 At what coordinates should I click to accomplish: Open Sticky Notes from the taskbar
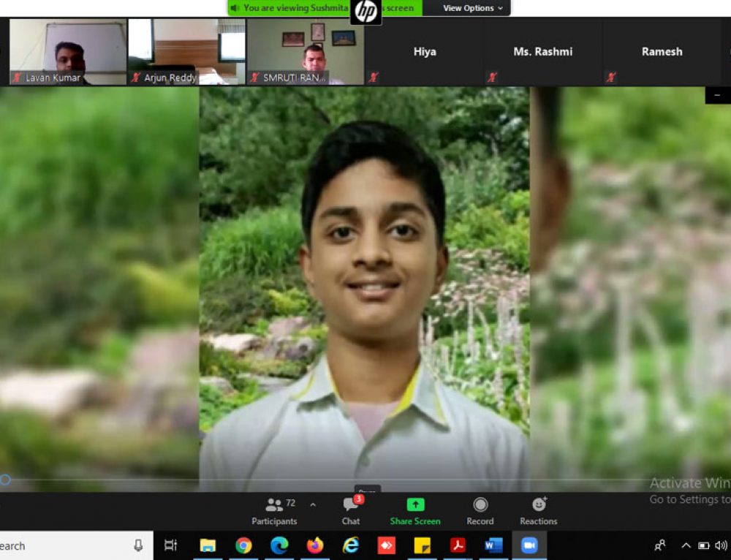tap(423, 545)
